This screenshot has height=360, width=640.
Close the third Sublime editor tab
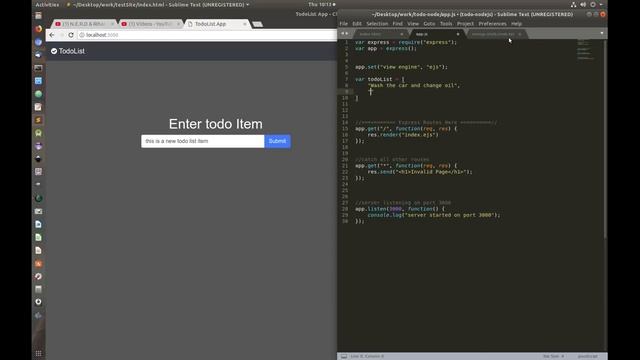click(520, 34)
